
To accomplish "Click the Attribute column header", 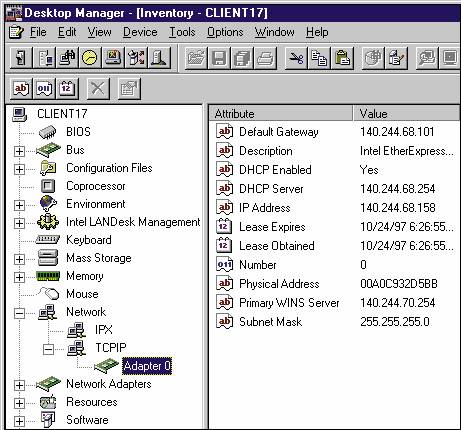I will coord(281,114).
